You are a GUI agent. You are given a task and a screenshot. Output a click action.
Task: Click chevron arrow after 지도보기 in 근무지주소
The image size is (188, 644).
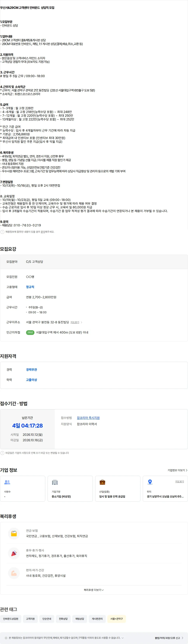point(81,322)
